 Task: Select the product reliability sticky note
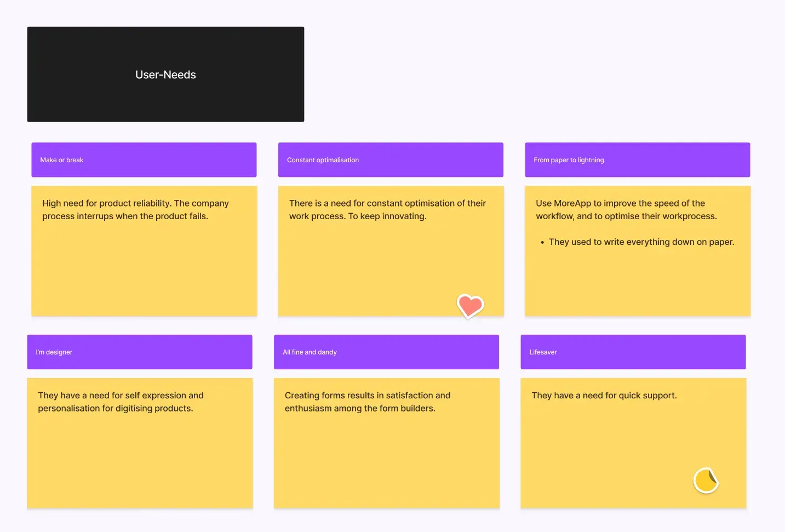point(144,250)
